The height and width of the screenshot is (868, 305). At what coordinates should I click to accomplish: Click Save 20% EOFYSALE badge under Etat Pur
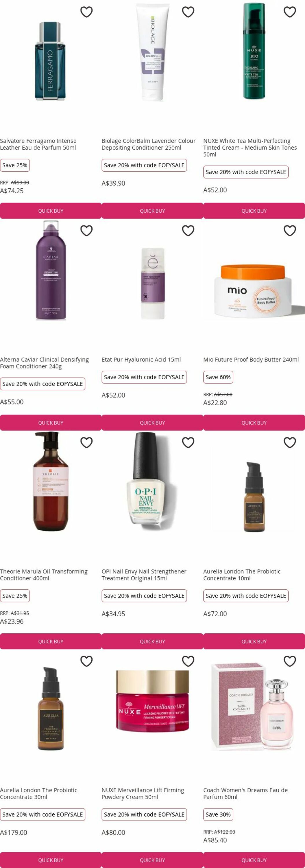point(144,377)
